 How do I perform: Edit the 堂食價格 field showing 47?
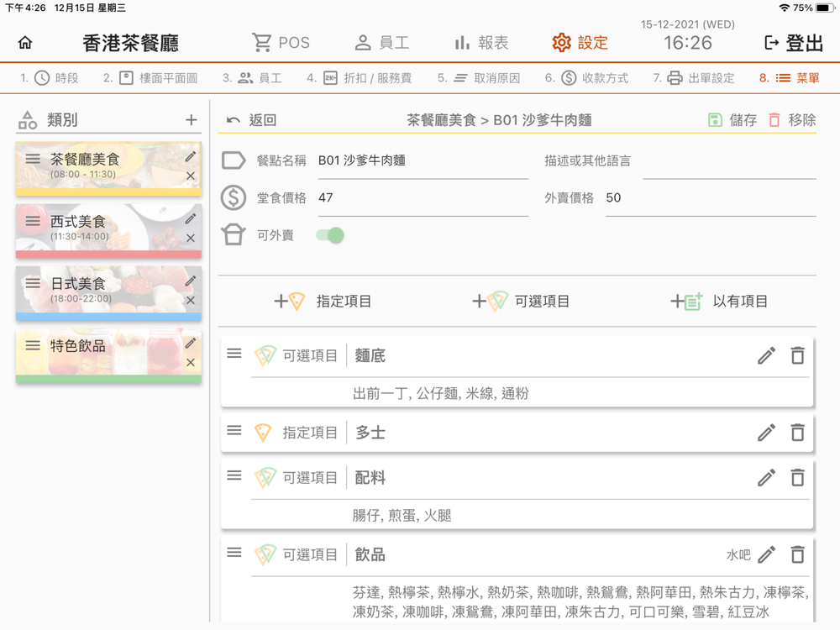coord(423,197)
